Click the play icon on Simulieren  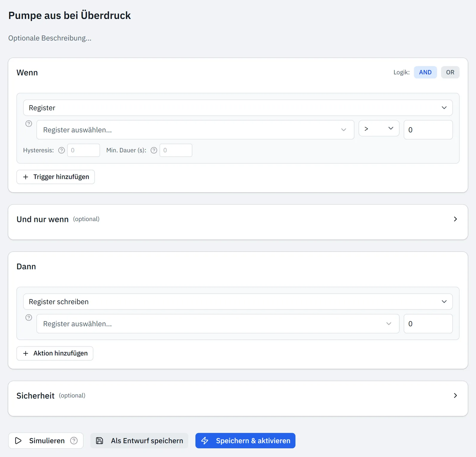click(x=18, y=441)
